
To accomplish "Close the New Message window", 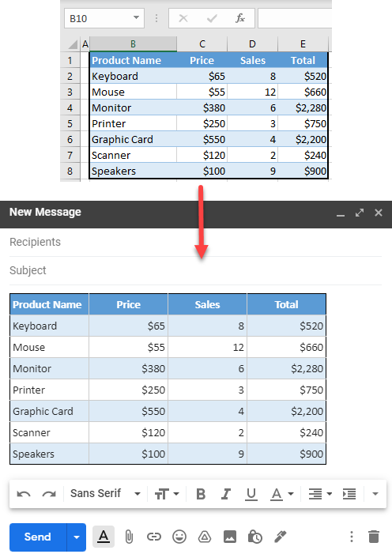I will point(379,213).
